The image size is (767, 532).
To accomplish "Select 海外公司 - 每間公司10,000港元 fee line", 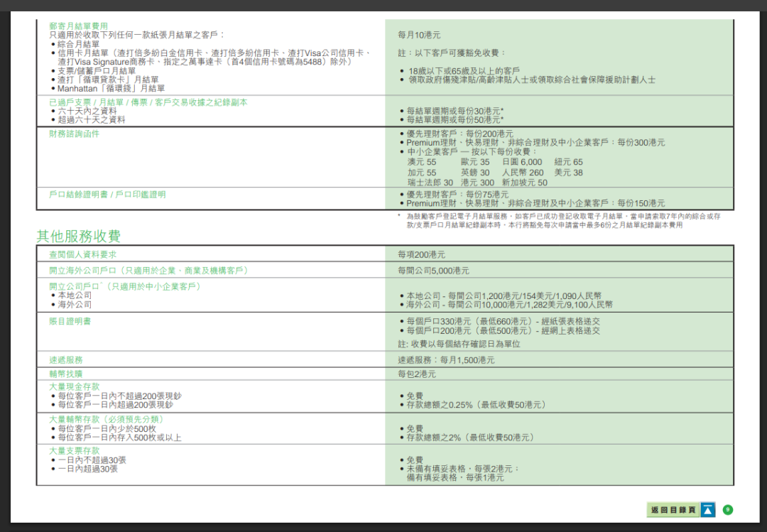I will click(509, 305).
